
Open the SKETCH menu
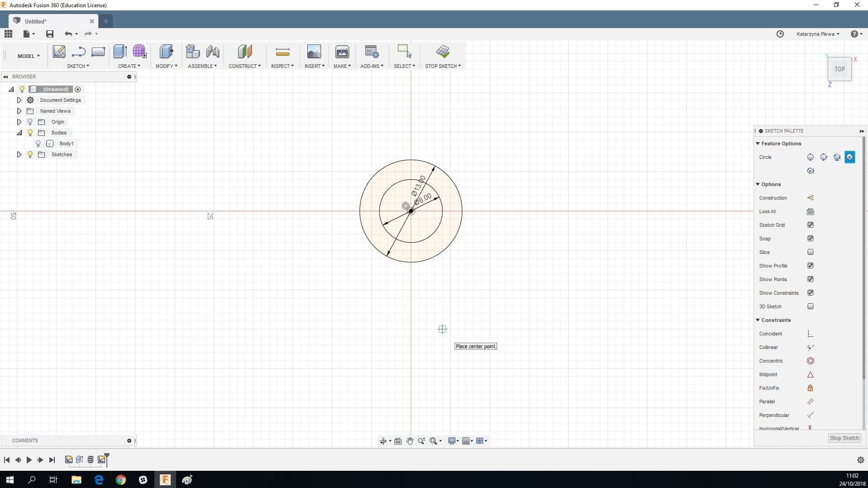[78, 66]
